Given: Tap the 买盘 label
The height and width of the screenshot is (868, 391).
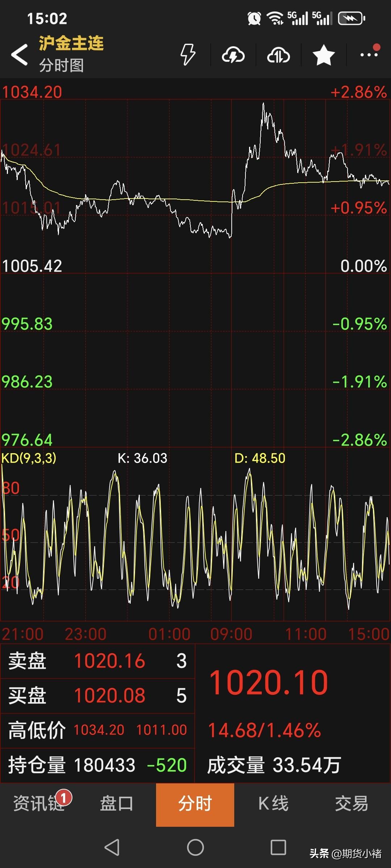Looking at the screenshot, I should click(x=27, y=695).
